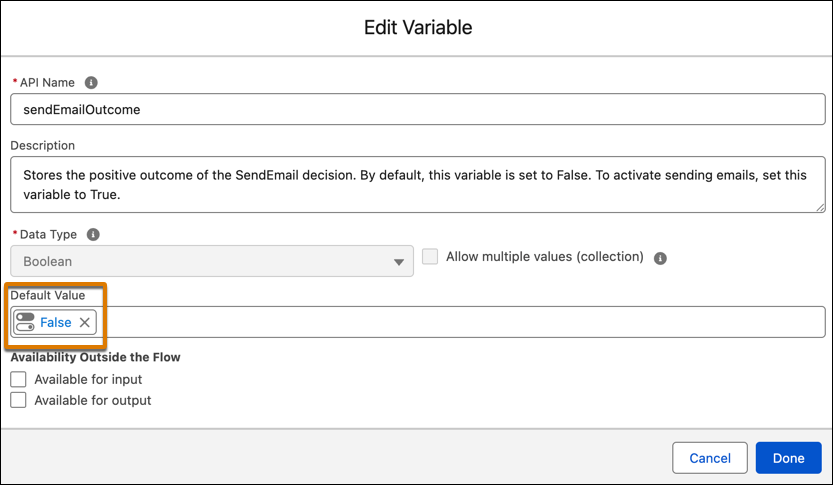Click the Description resize handle corner

point(820,208)
